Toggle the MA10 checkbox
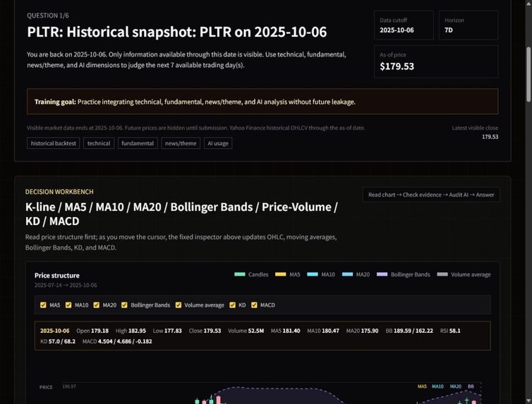Image resolution: width=532 pixels, height=404 pixels. pos(68,305)
